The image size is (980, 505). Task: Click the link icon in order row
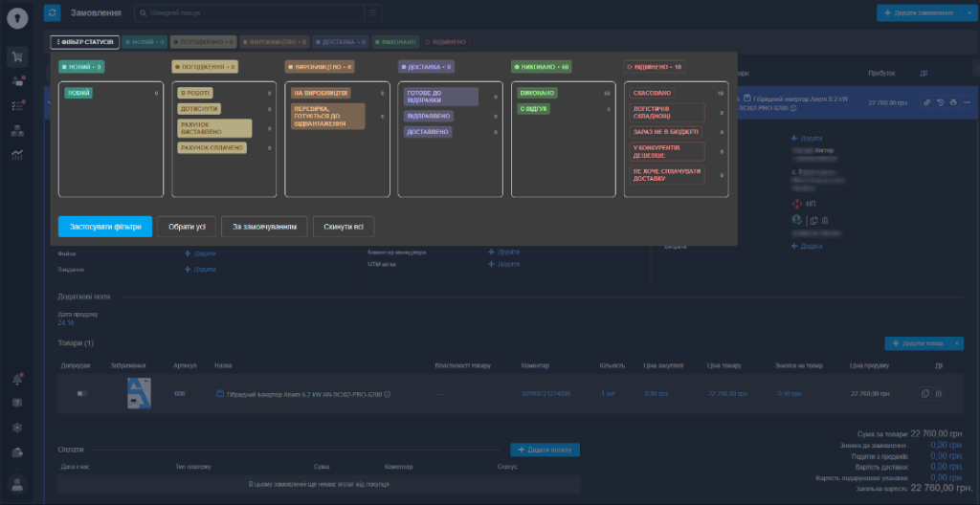point(926,102)
